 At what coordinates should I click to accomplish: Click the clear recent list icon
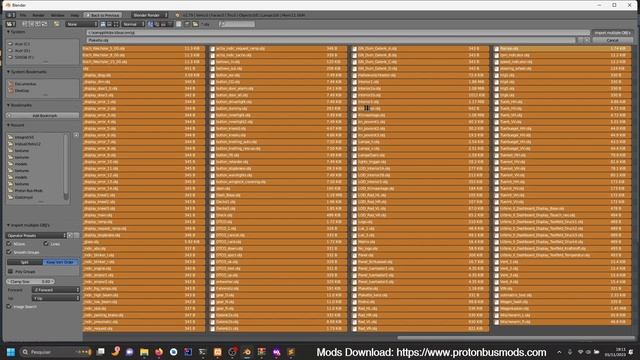[x=76, y=135]
